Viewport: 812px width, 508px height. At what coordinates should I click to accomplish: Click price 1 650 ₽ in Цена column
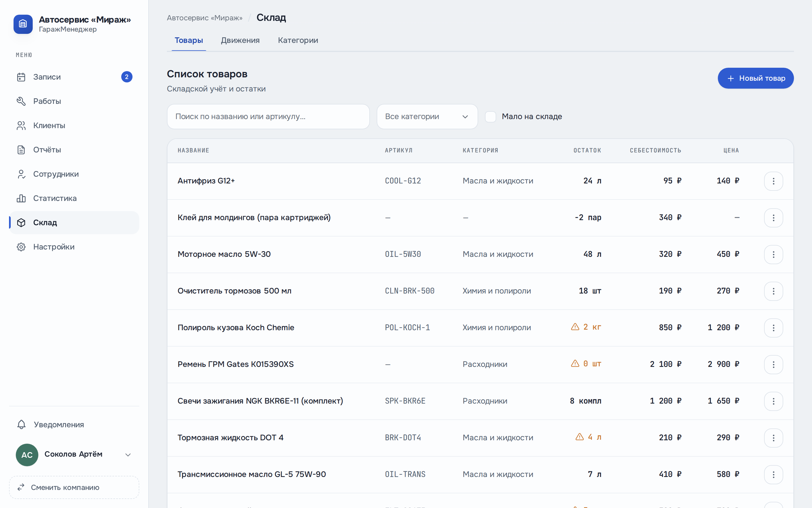point(723,401)
